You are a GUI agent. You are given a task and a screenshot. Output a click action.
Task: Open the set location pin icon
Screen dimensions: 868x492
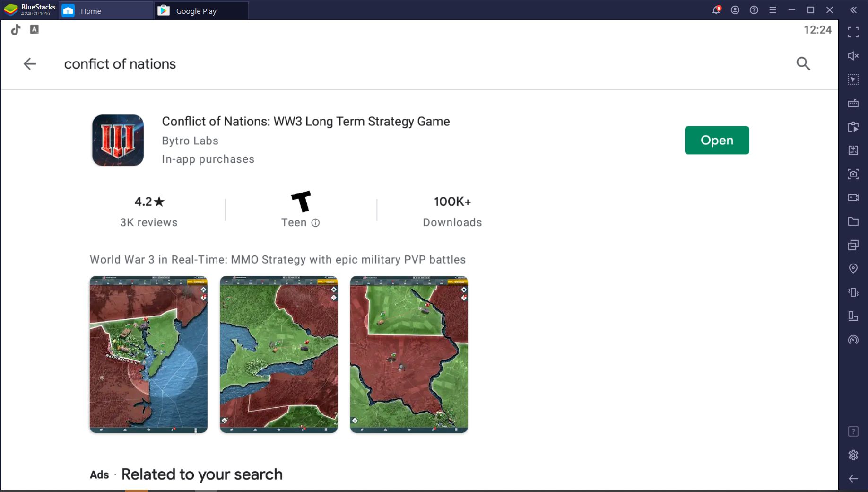click(853, 269)
